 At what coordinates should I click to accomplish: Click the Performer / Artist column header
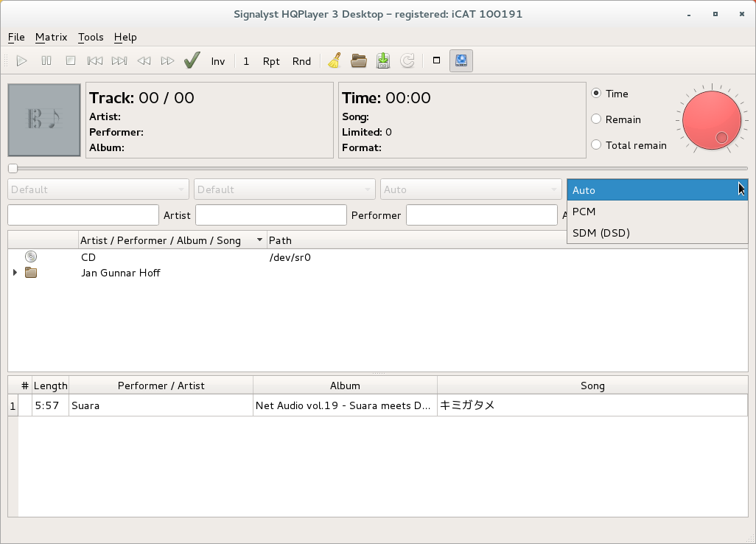[161, 386]
